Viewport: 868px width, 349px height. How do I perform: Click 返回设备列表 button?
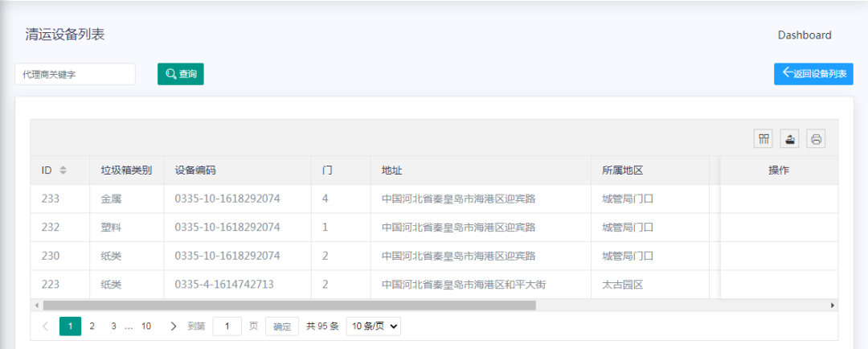tap(813, 74)
